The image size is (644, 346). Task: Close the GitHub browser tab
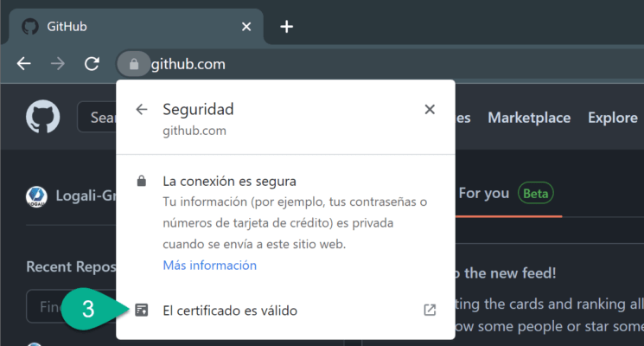coord(246,27)
